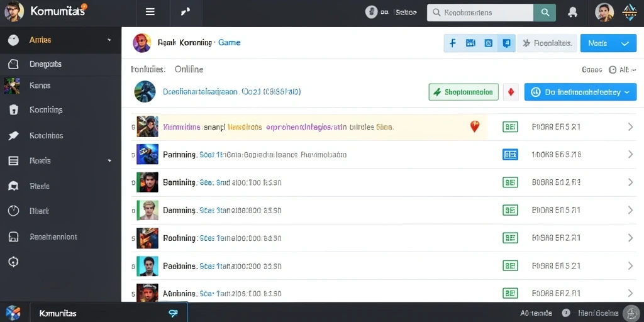Click the diamond logo icon at top-right corner
Screen dimensions: 644x322
tap(629, 13)
